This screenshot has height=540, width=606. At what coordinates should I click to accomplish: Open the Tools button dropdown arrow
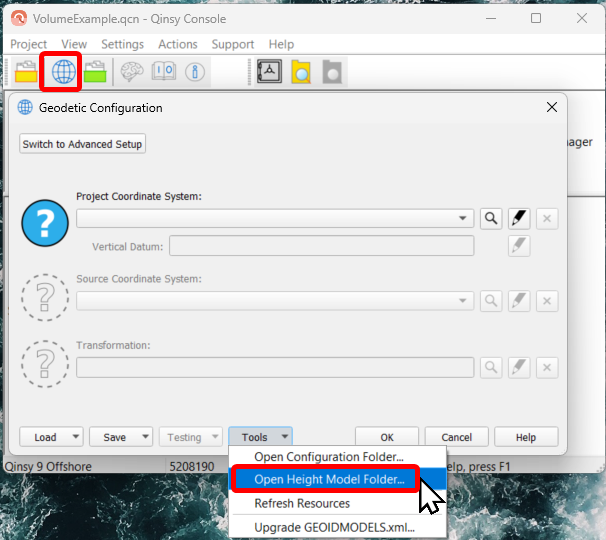click(x=285, y=437)
